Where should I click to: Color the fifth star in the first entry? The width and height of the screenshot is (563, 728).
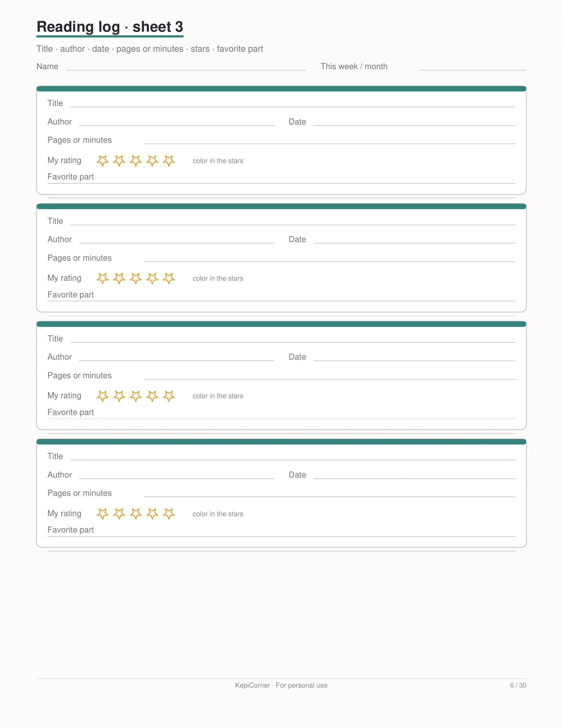pyautogui.click(x=169, y=161)
